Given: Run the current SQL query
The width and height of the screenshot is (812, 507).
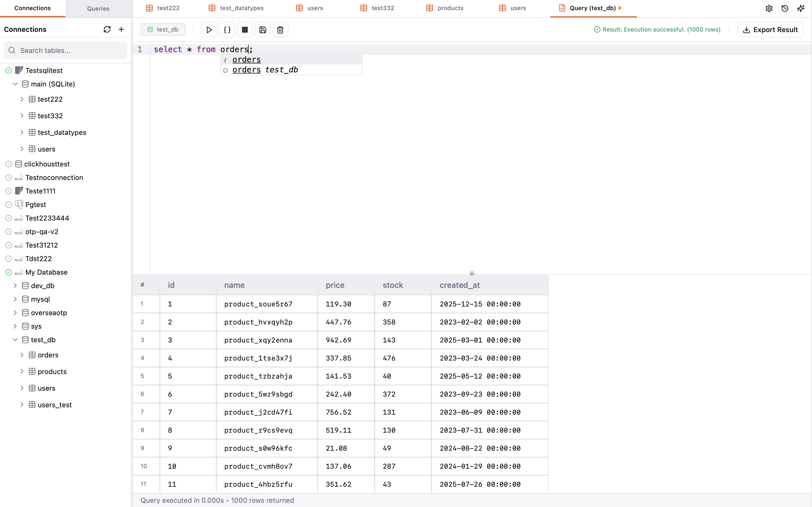Looking at the screenshot, I should tap(209, 30).
